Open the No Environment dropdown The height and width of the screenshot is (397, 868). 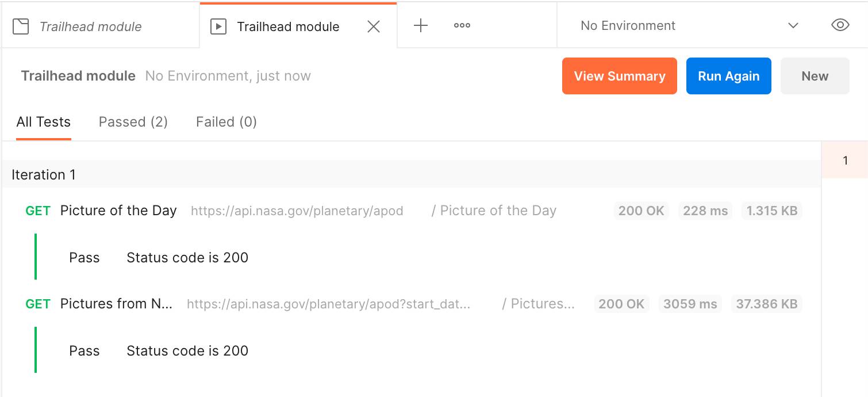click(x=628, y=25)
